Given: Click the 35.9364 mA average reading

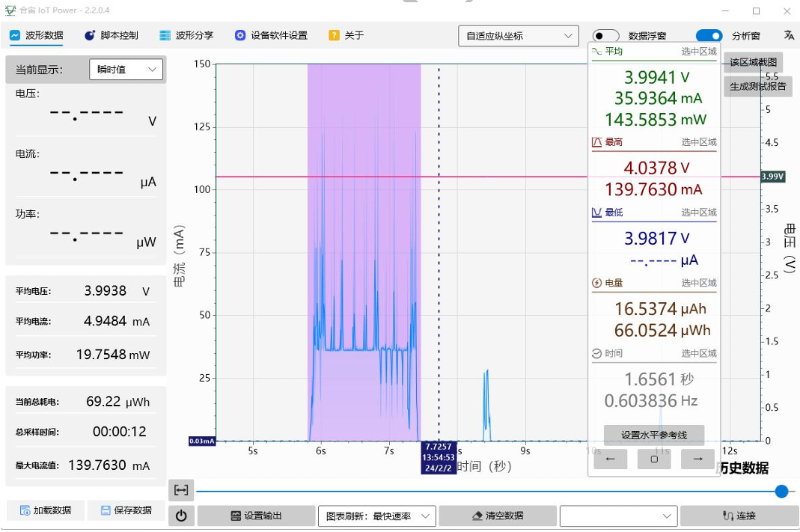Looking at the screenshot, I should click(x=658, y=98).
